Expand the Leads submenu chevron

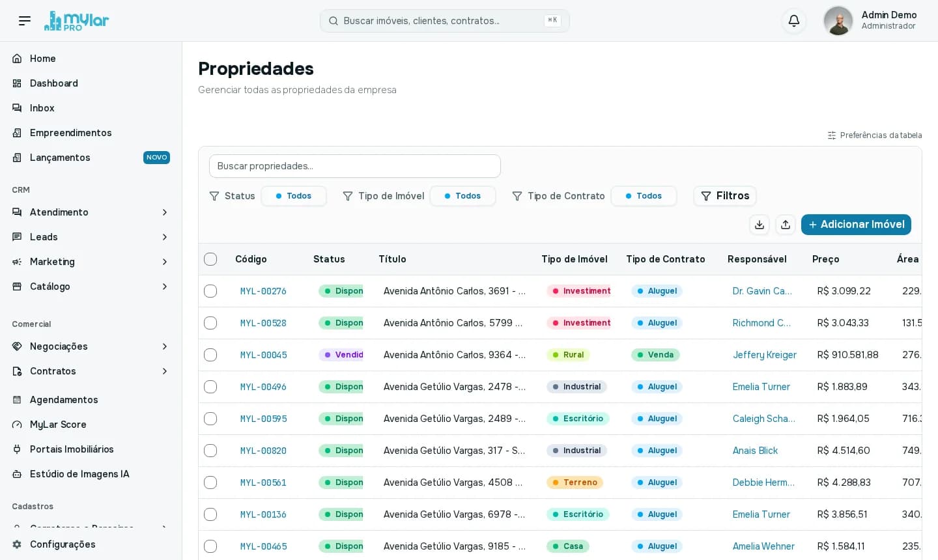[165, 237]
